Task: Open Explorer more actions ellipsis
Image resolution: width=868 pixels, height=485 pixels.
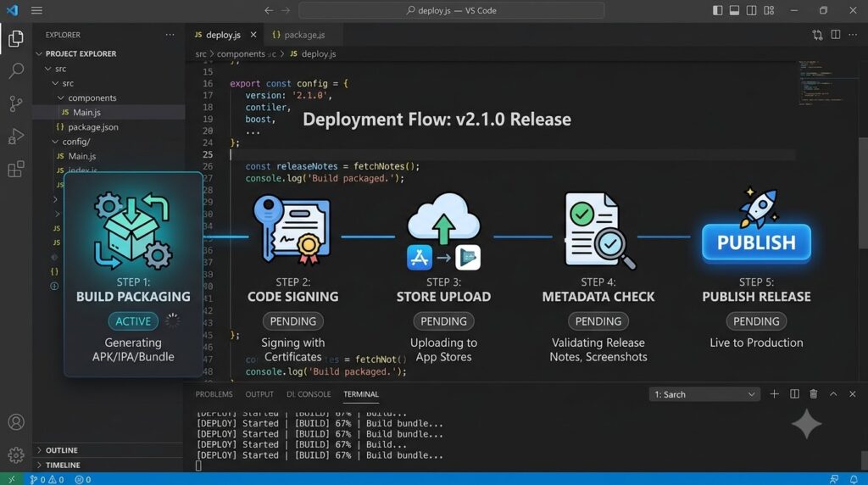Action: point(170,34)
